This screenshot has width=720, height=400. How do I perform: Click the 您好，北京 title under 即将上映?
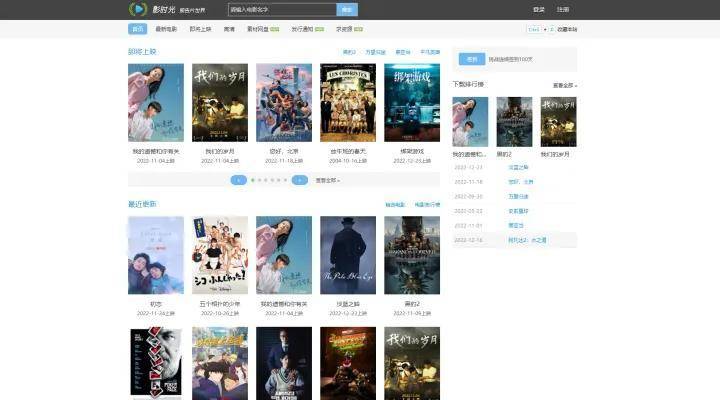(x=284, y=151)
